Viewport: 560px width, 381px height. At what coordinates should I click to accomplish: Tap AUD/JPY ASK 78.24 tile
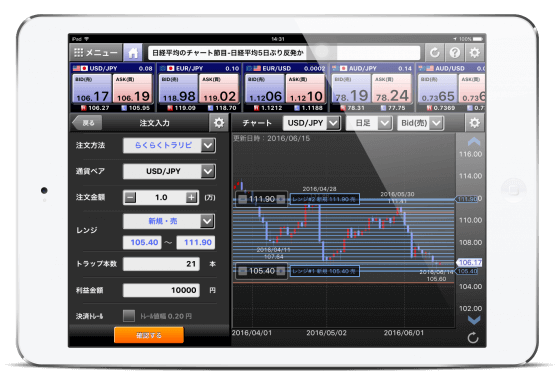pyautogui.click(x=392, y=88)
